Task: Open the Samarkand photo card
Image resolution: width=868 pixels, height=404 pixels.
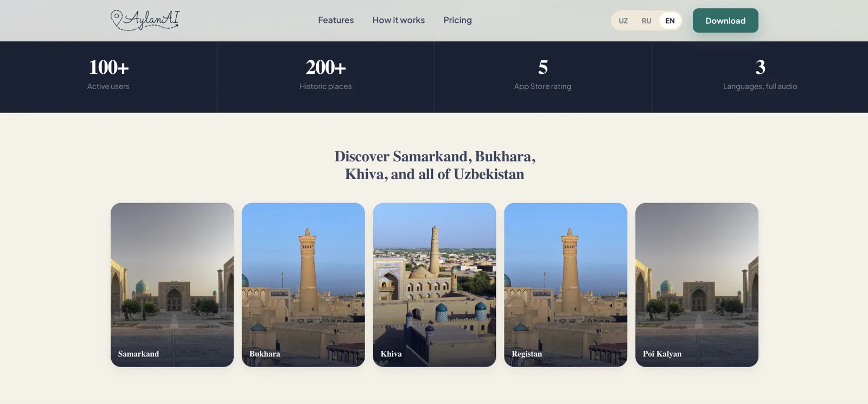Action: click(x=172, y=285)
